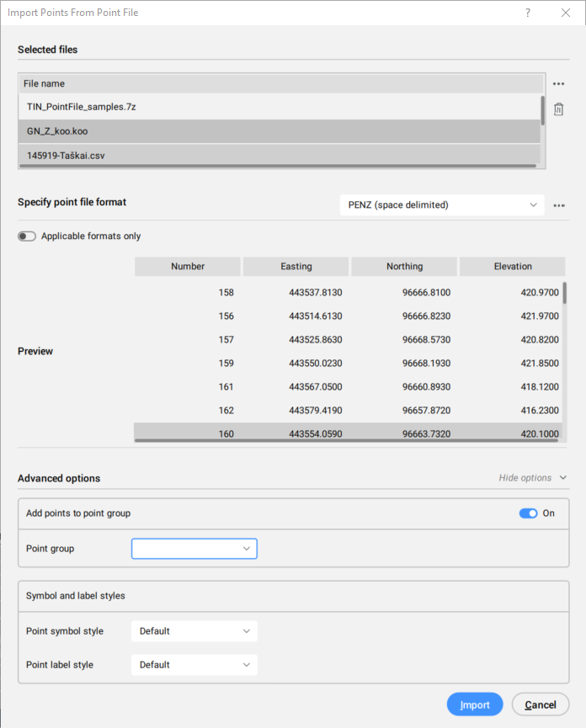Select the 145919-Taškai.csv file

click(x=66, y=156)
